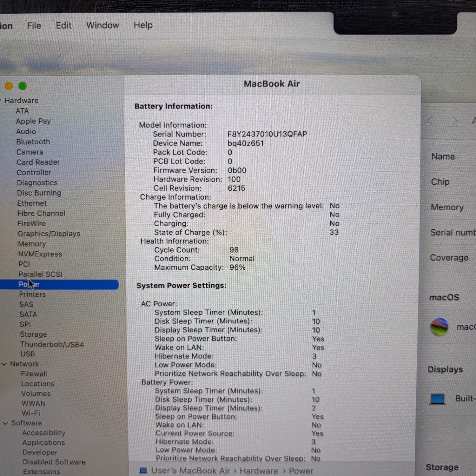Viewport: 476px width, 476px height.
Task: Select Thunderbolt/USB4 in the sidebar
Action: (x=52, y=344)
